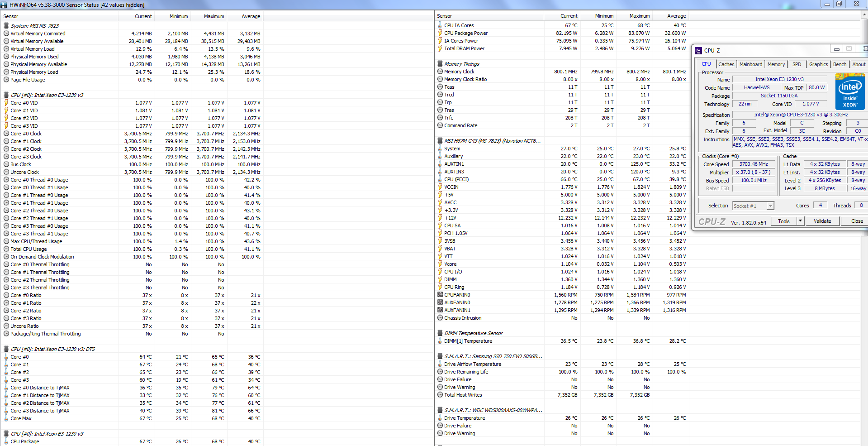Select the Total DRAM Power row label
Viewport: 868px width, 446px height.
click(464, 48)
